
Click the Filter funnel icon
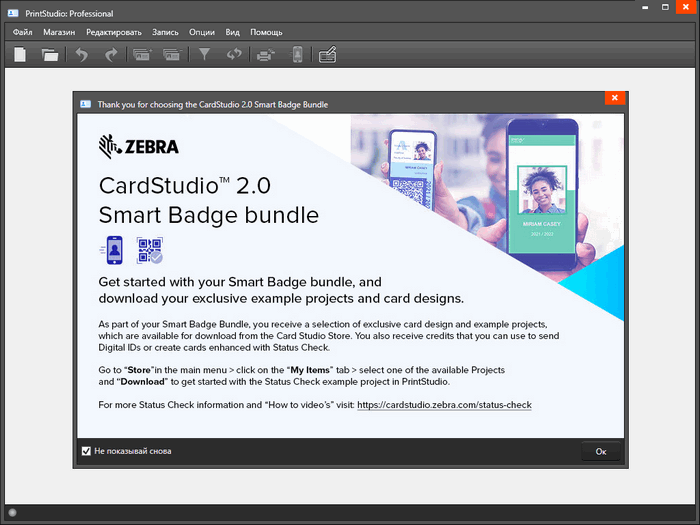[x=204, y=54]
